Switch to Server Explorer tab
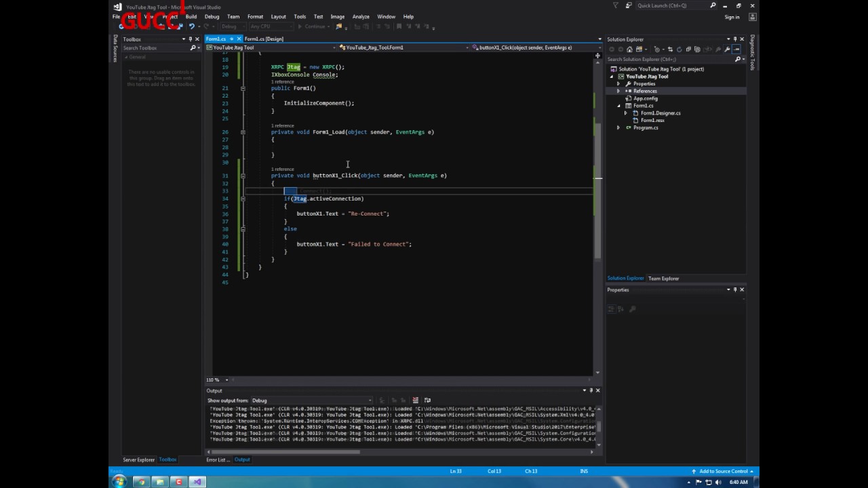This screenshot has height=488, width=868. [x=138, y=460]
